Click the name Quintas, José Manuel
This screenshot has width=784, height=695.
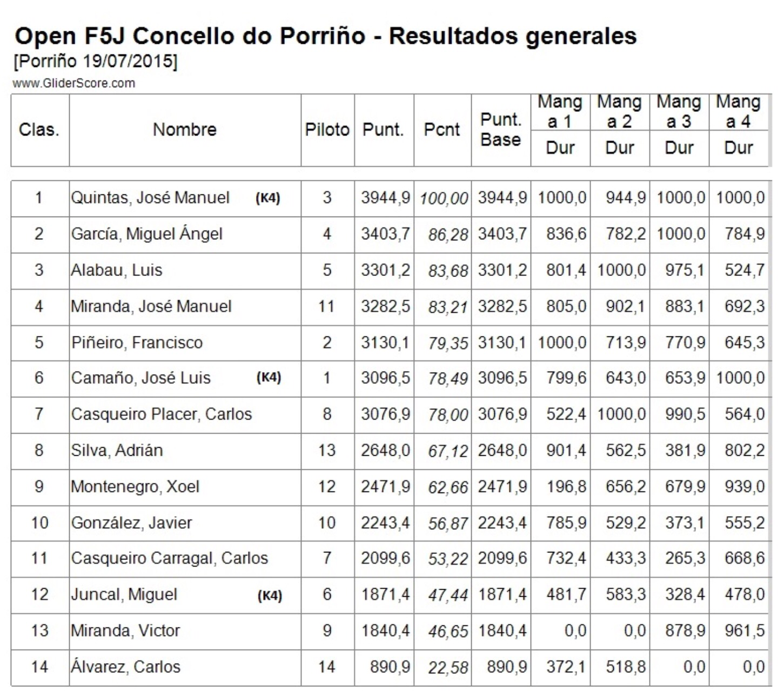point(150,198)
